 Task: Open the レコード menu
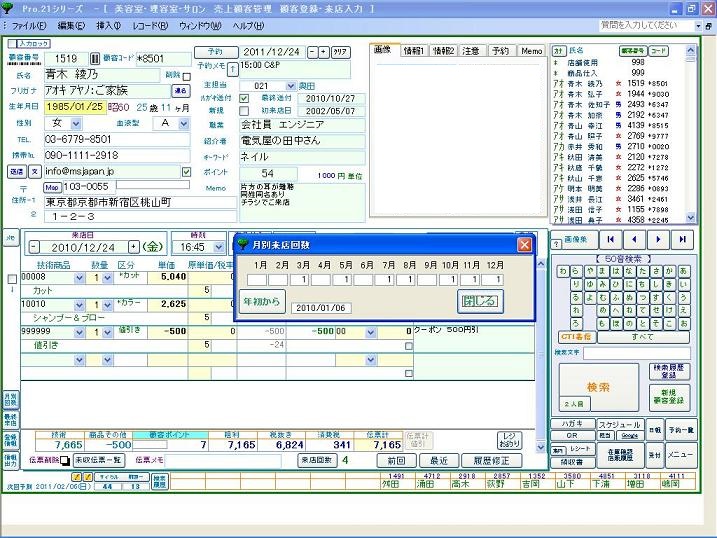click(x=150, y=26)
